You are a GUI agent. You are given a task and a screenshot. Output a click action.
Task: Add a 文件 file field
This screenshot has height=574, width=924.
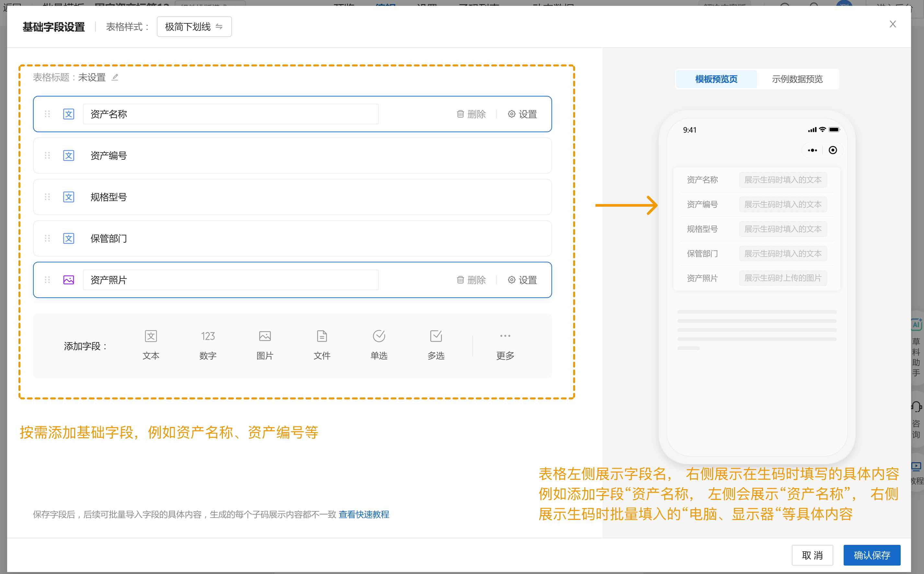321,345
